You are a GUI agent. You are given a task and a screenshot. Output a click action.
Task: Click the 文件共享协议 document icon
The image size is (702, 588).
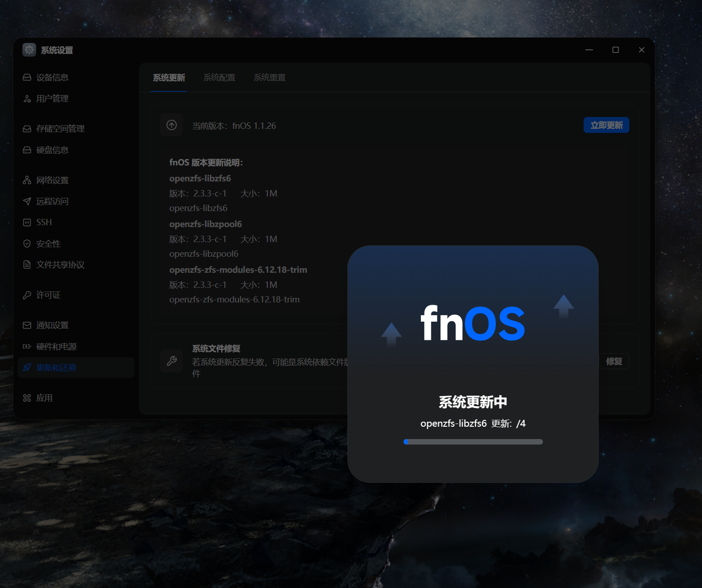[x=27, y=265]
